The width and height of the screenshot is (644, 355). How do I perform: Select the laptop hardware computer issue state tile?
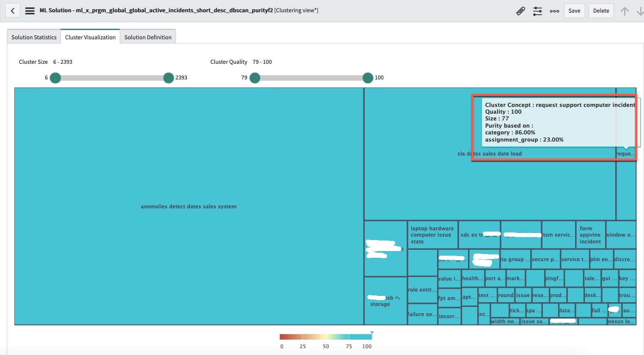tap(432, 235)
